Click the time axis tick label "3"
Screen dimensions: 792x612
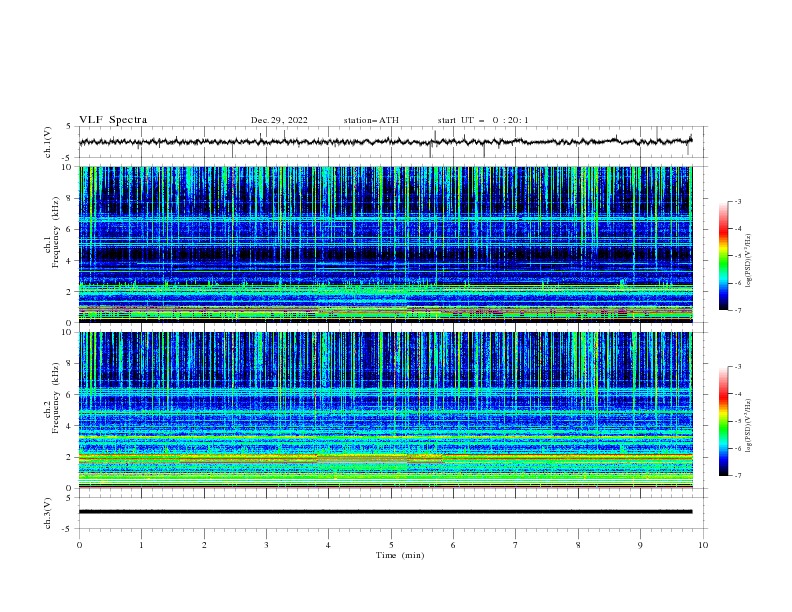coord(266,545)
